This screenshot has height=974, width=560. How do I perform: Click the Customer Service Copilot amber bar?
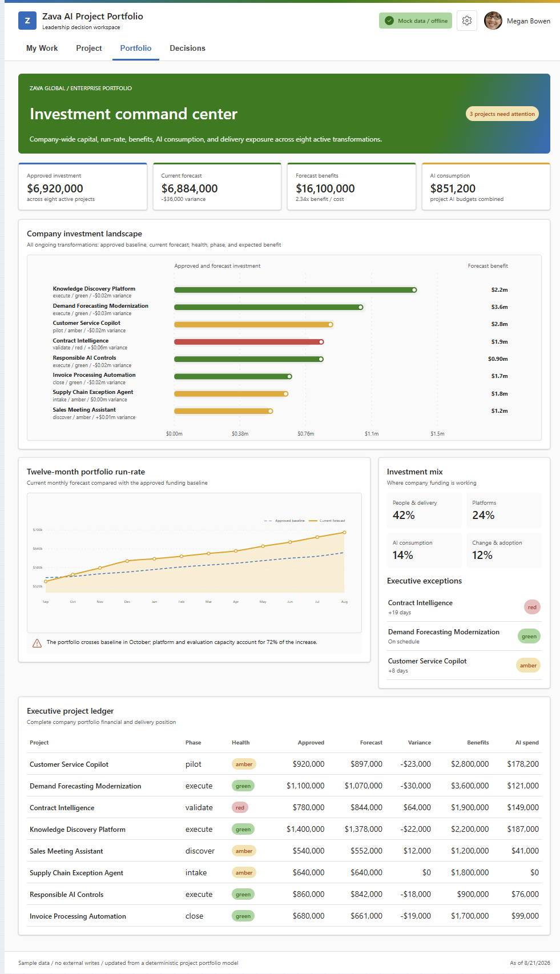[x=253, y=324]
